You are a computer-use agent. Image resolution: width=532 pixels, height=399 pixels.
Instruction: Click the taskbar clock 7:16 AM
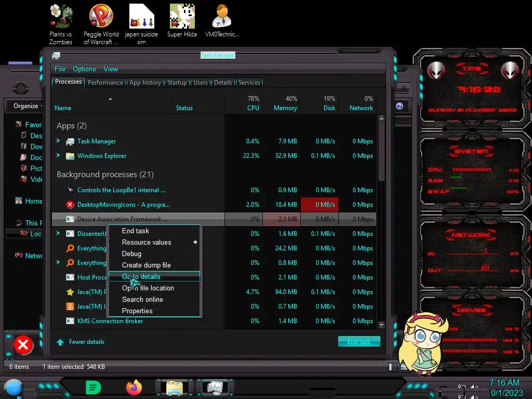click(504, 383)
